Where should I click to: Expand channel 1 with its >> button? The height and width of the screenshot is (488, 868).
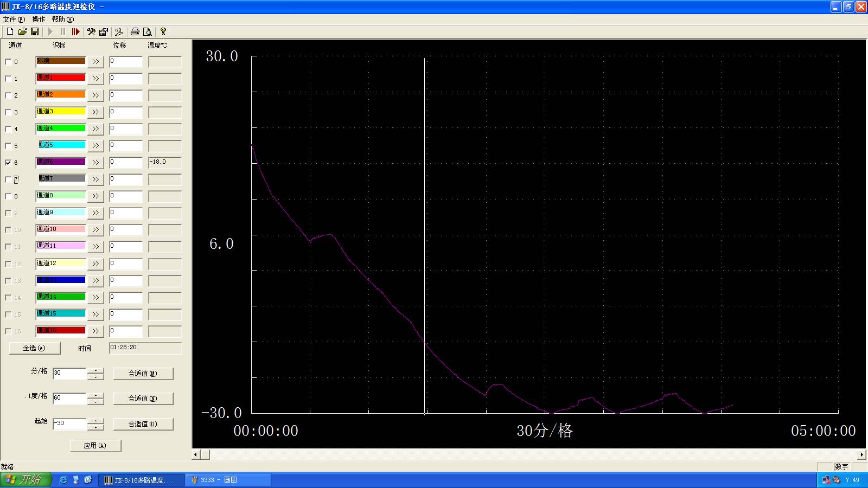(95, 79)
